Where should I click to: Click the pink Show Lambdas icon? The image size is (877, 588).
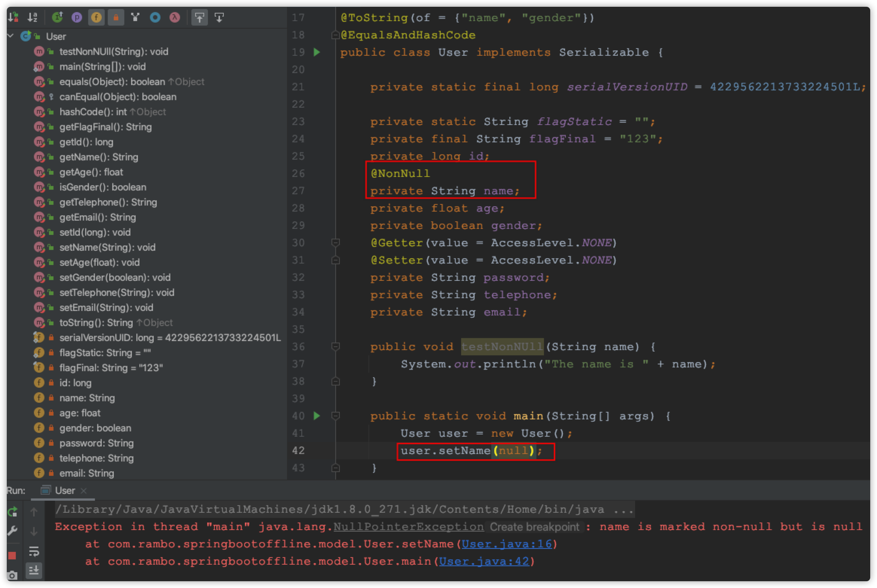click(x=174, y=17)
